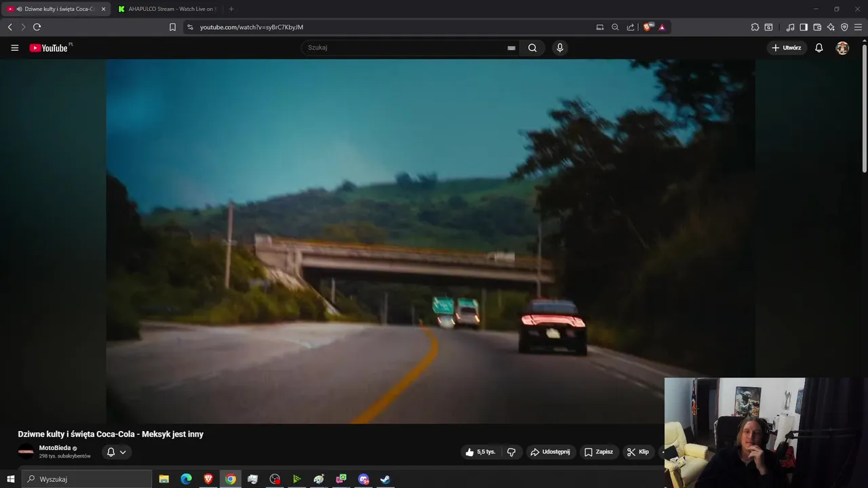Viewport: 868px width, 488px height.
Task: Toggle the browser sidebar panel
Action: click(x=804, y=27)
